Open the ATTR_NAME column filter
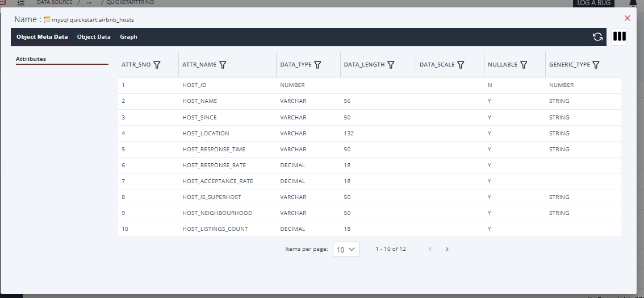This screenshot has width=644, height=298. 223,65
